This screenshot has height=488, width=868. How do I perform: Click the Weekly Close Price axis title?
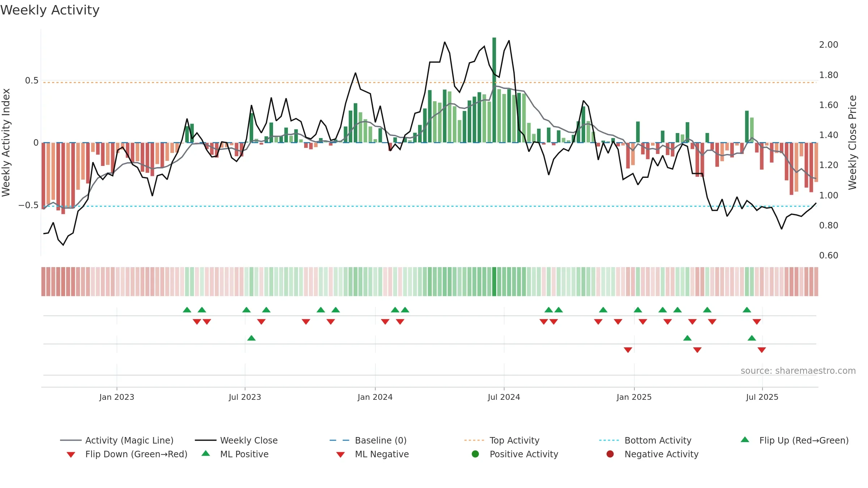click(853, 142)
